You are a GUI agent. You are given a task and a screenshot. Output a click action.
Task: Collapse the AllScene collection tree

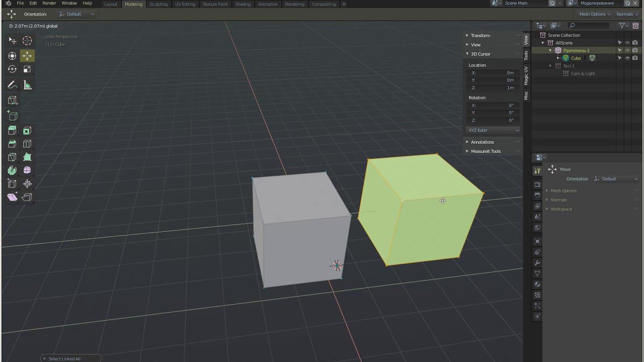tap(543, 43)
